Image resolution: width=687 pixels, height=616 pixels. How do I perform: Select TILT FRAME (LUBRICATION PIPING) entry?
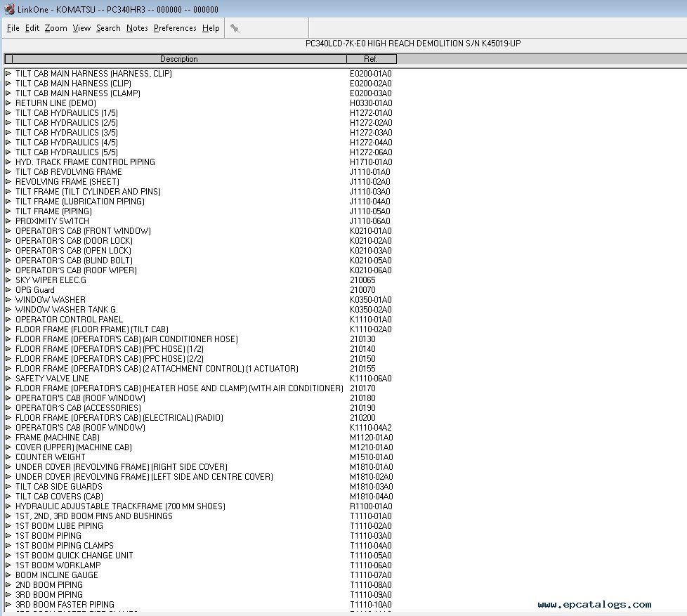click(80, 202)
